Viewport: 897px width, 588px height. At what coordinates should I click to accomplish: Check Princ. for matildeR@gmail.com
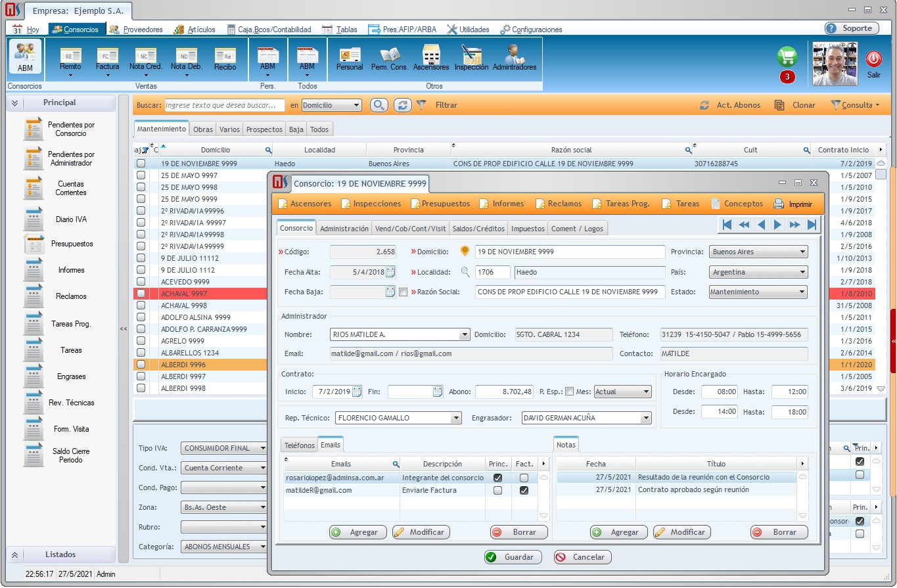click(x=498, y=490)
